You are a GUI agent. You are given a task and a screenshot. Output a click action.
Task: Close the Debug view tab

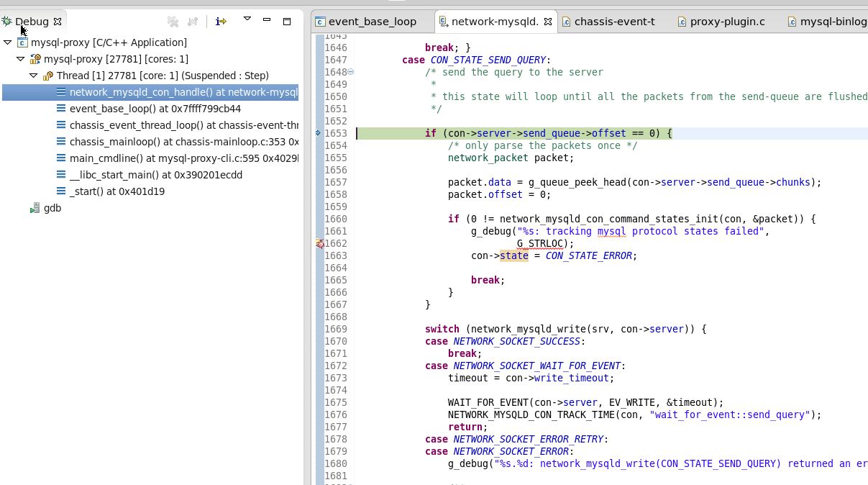(x=58, y=22)
